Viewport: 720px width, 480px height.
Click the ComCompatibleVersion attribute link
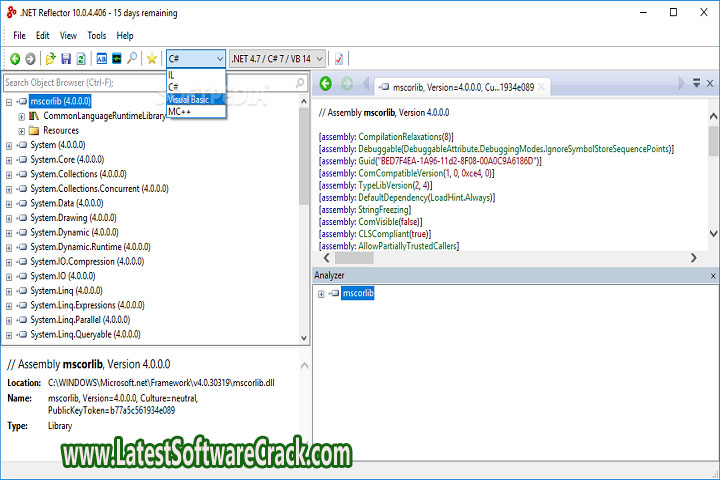coord(400,173)
